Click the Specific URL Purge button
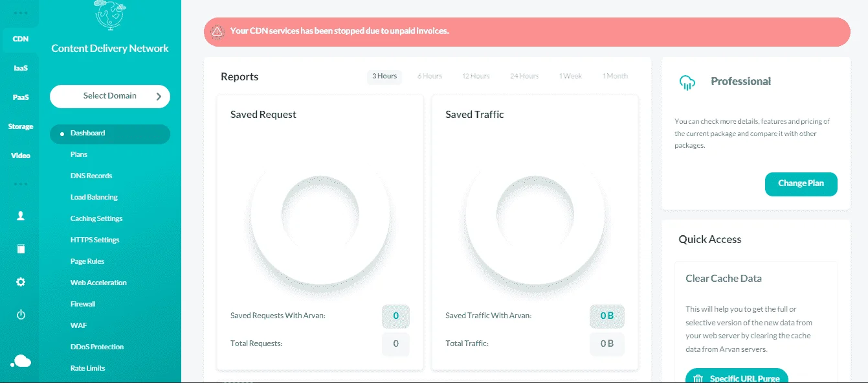 [x=737, y=377]
